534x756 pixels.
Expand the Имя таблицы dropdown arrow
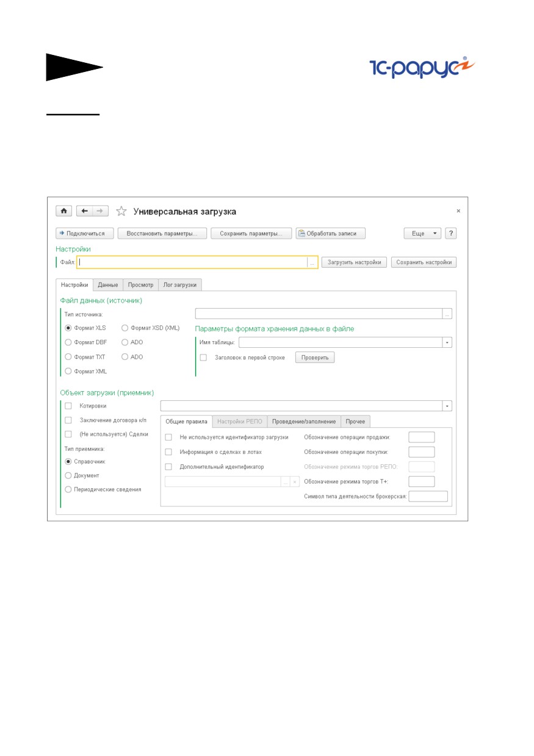(447, 342)
